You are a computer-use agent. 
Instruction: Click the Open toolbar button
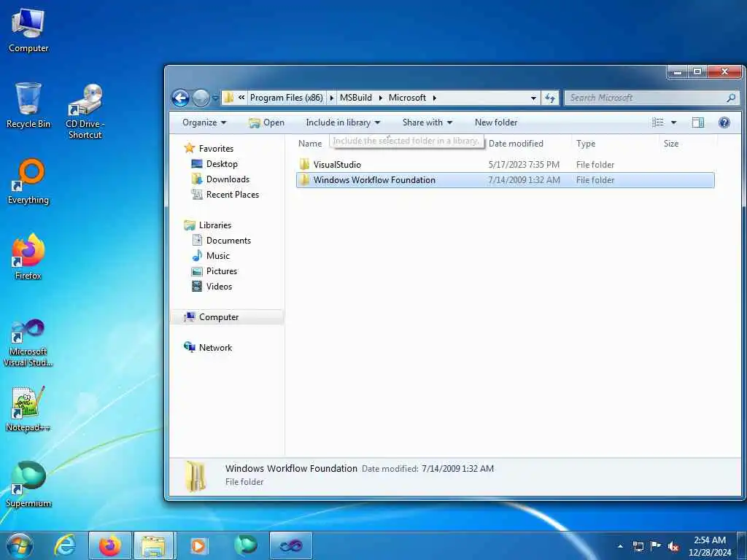(x=266, y=122)
